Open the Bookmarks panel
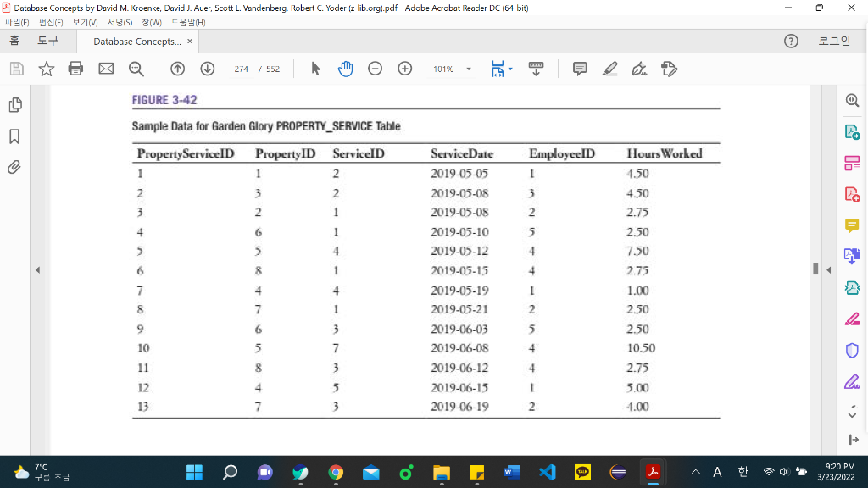This screenshot has height=488, width=868. pyautogui.click(x=14, y=136)
